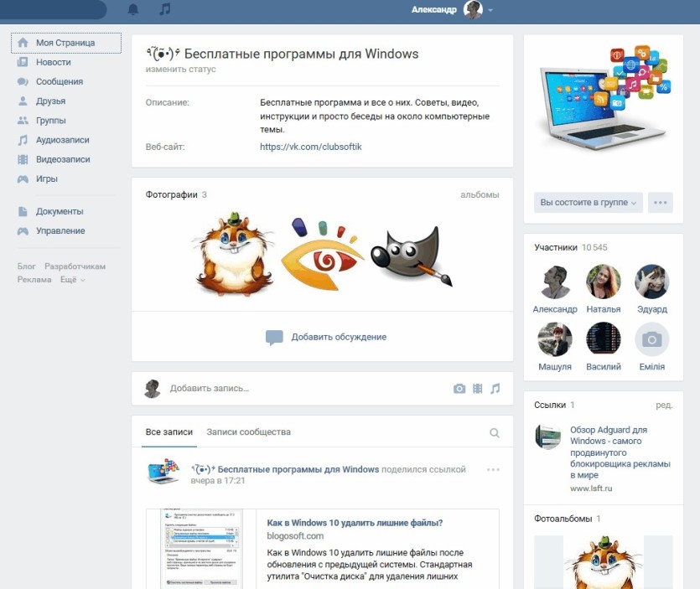Image resolution: width=700 pixels, height=589 pixels.
Task: Open the Фотографии section header
Action: [x=171, y=194]
